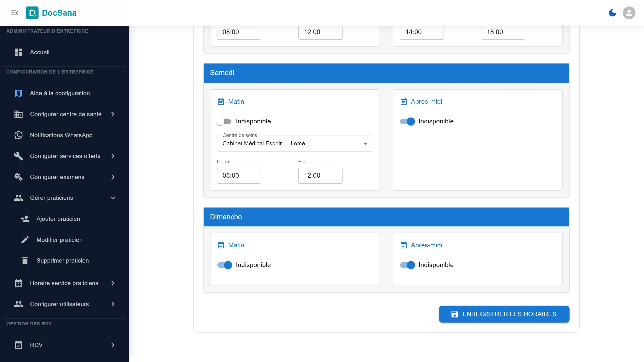Click the Samedi Matin calendar icon
Screen dimensions: 644x362
point(221,101)
